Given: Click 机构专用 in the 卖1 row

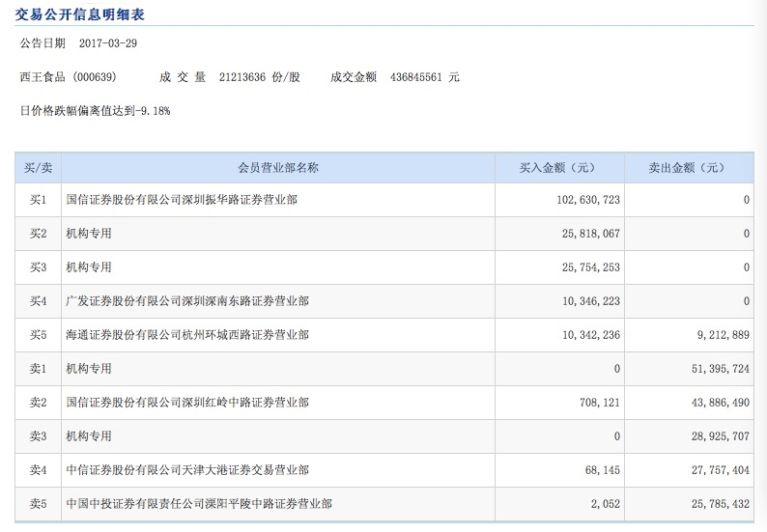Looking at the screenshot, I should [x=89, y=368].
